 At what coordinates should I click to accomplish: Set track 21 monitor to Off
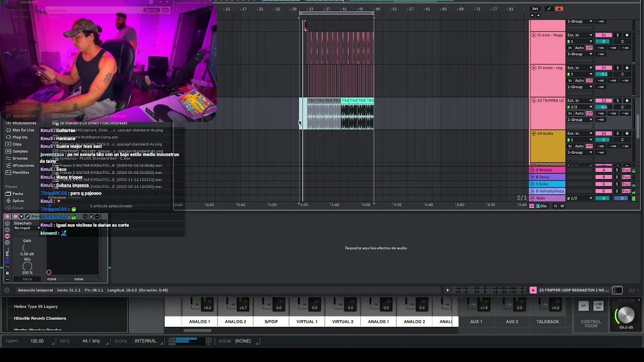(x=589, y=48)
